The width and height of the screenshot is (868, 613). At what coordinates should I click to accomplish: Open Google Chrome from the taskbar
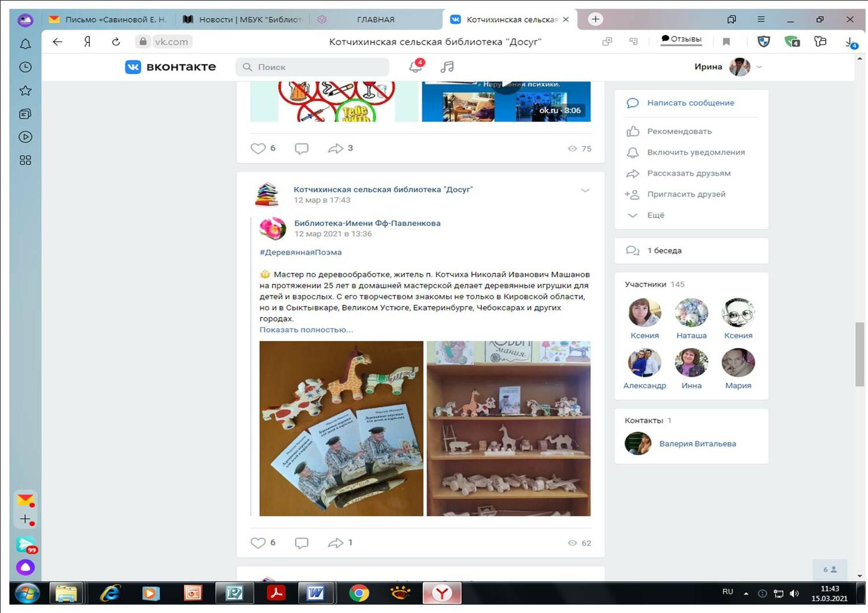coord(359,593)
